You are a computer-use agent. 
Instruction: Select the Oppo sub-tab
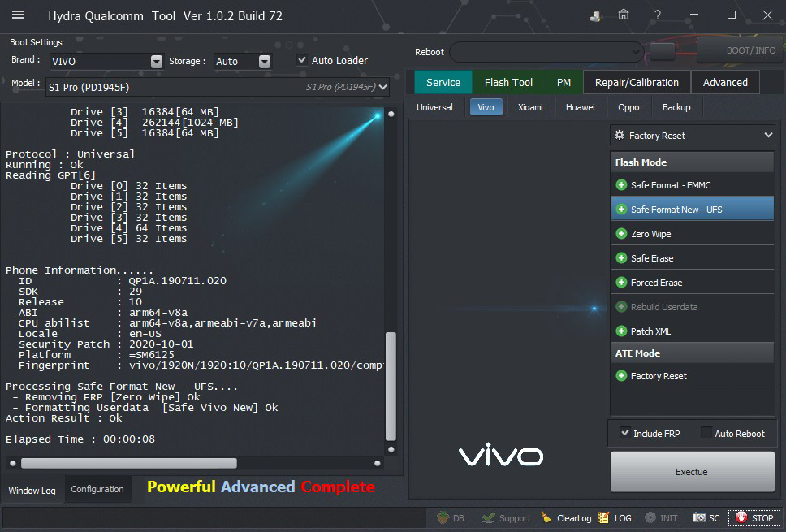628,107
